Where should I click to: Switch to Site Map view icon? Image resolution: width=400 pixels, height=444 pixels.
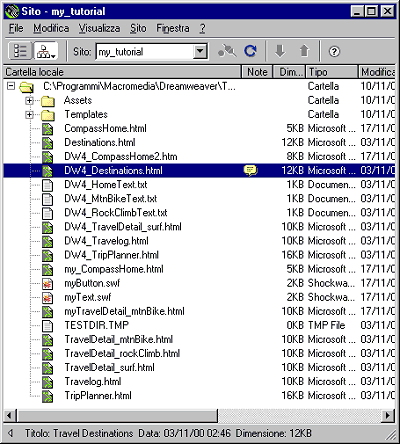[46, 51]
